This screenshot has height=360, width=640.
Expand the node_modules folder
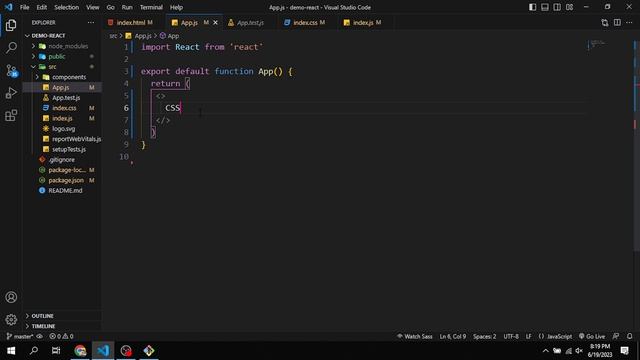click(x=61, y=46)
